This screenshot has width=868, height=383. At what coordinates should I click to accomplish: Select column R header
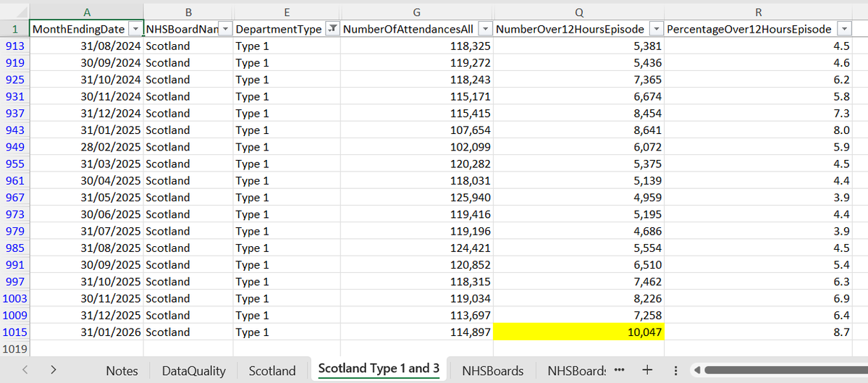point(758,12)
